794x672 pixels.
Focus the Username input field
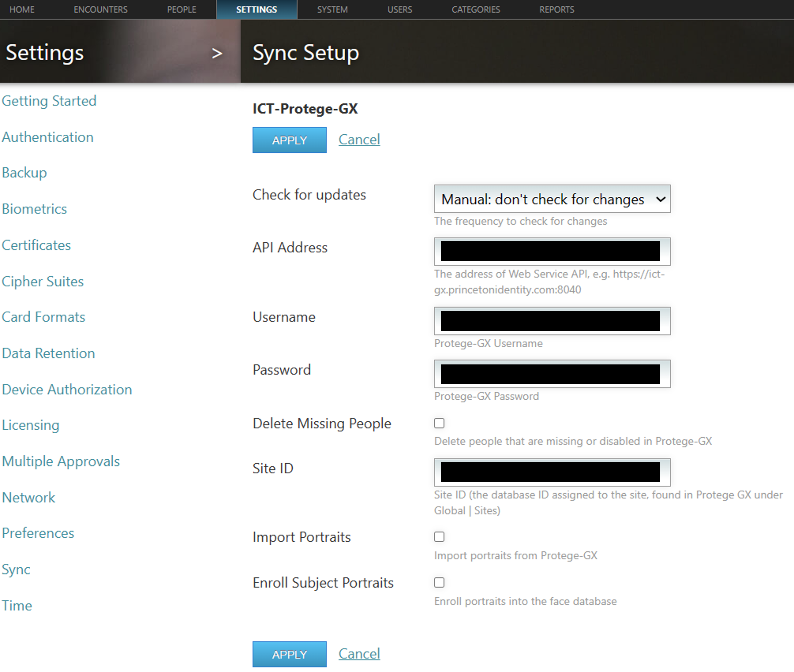point(552,321)
